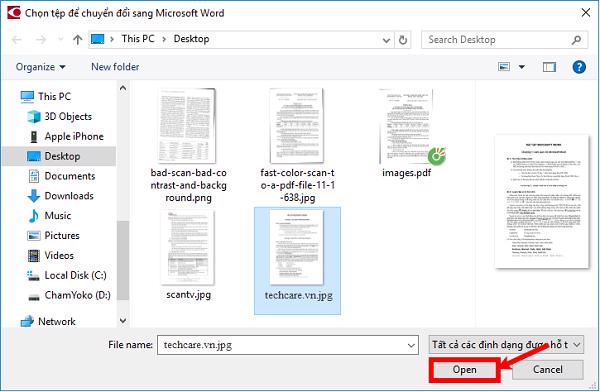
Task: Select the fast-color-scan-to-a-pdf-file-11-1-638.jpg thumbnail
Action: pyautogui.click(x=297, y=126)
